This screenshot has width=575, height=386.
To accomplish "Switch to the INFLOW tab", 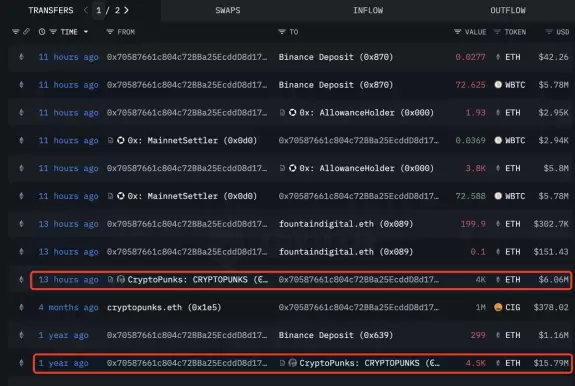I will coord(368,10).
